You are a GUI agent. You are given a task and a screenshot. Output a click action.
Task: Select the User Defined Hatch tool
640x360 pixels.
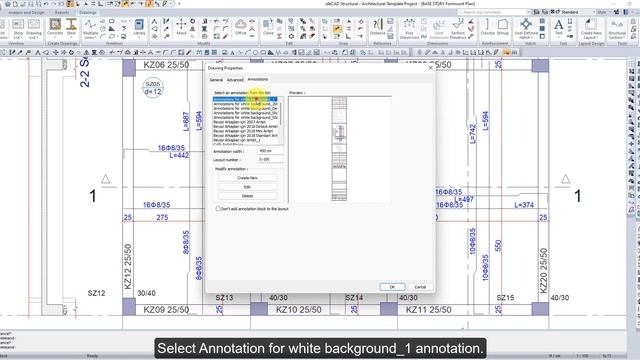[526, 29]
